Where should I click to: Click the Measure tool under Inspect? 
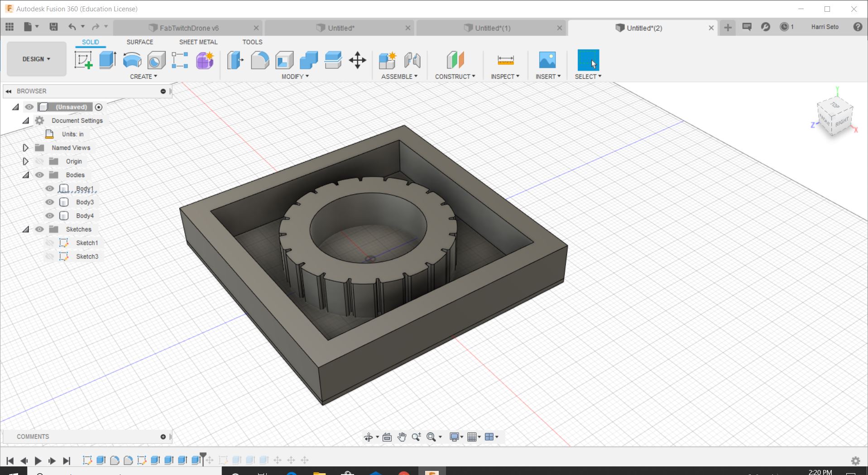(505, 60)
